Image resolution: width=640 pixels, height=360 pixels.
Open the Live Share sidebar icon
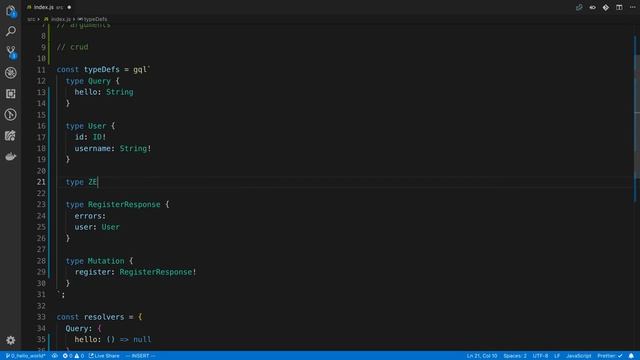[11, 136]
